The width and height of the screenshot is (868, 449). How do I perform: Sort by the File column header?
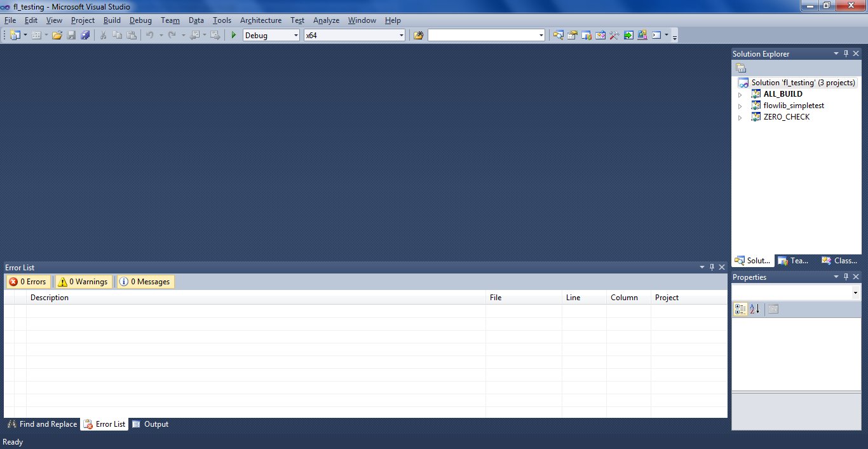524,298
